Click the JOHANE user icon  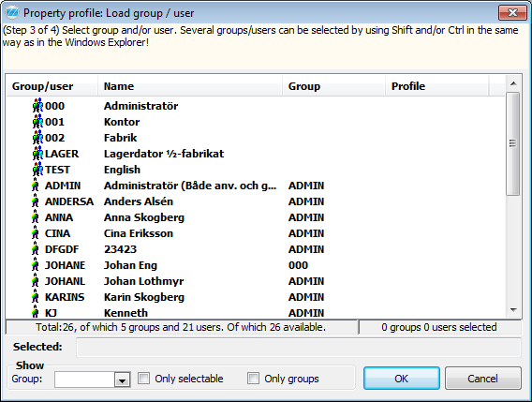pos(35,265)
